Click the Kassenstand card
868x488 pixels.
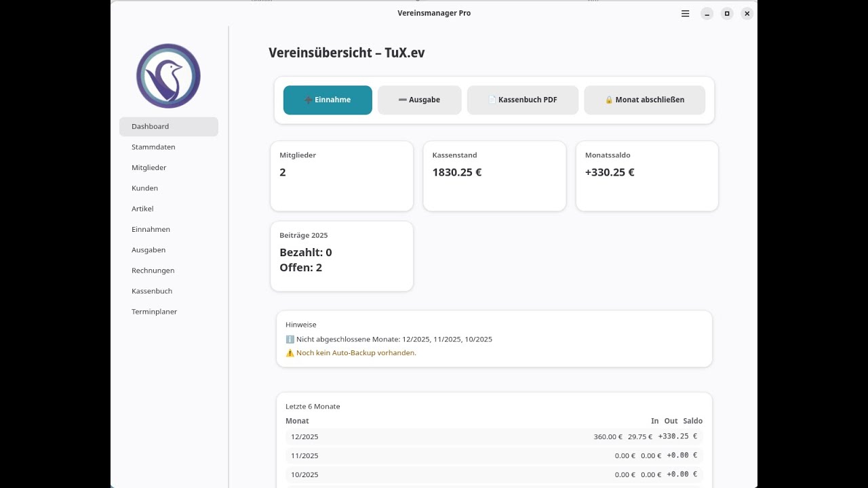click(x=494, y=176)
